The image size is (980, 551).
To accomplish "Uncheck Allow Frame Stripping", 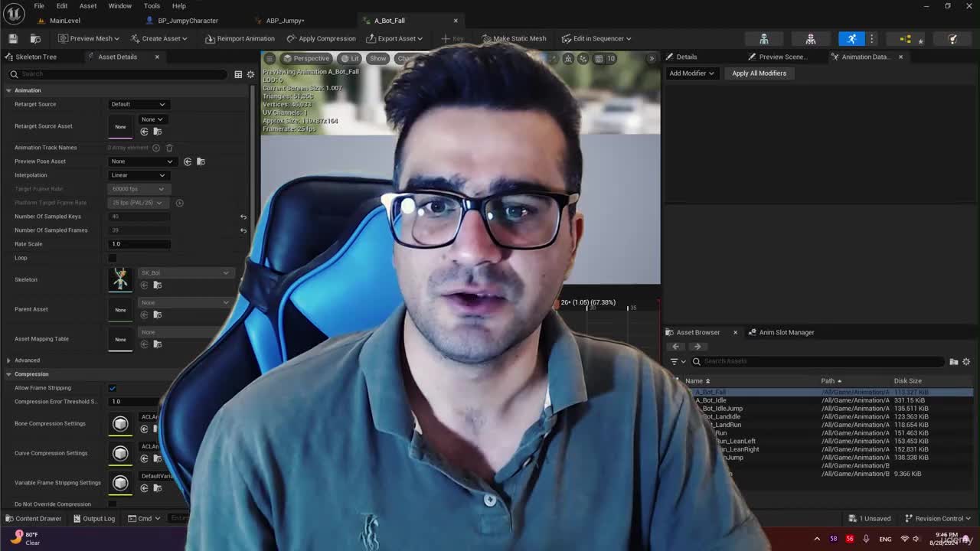I will [113, 388].
